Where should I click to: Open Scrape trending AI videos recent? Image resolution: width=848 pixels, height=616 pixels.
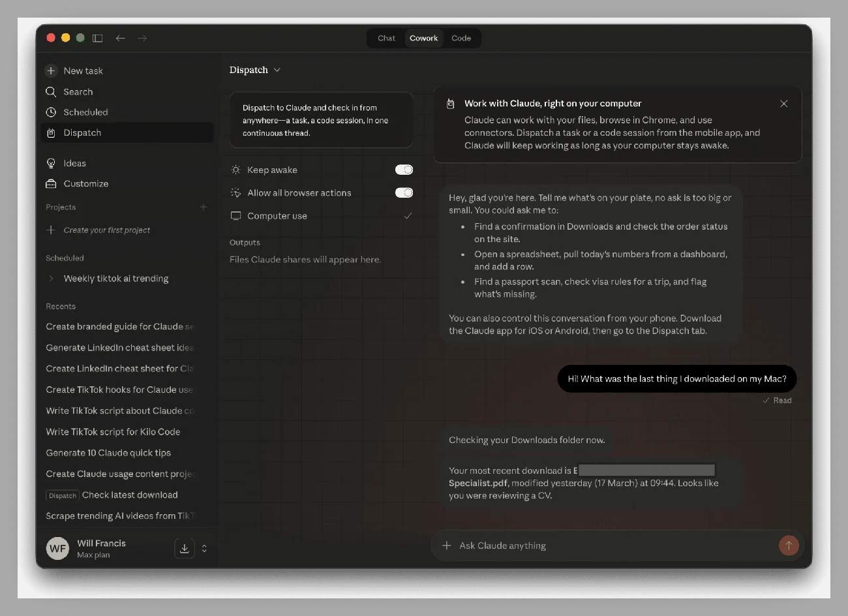(121, 516)
